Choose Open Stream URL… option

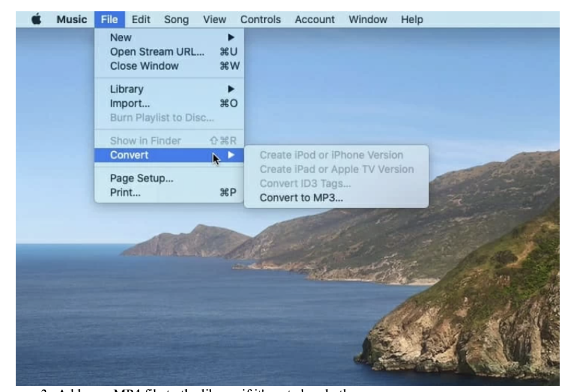click(157, 51)
